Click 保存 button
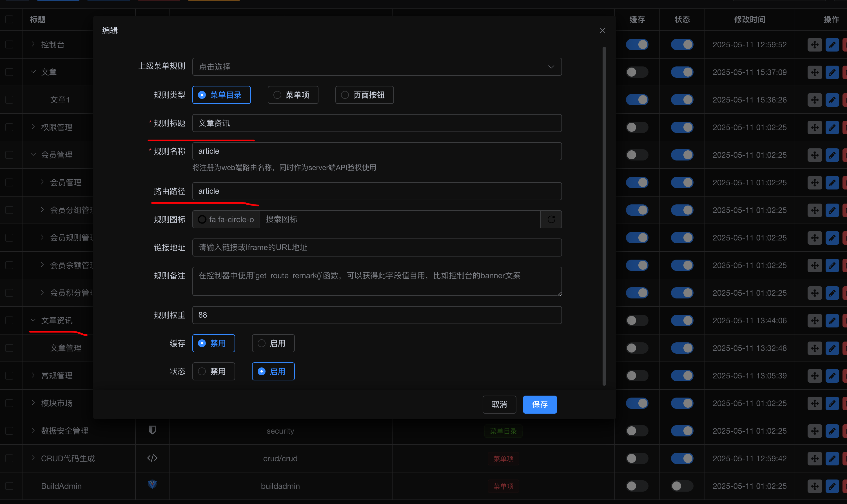The image size is (847, 504). (x=540, y=405)
